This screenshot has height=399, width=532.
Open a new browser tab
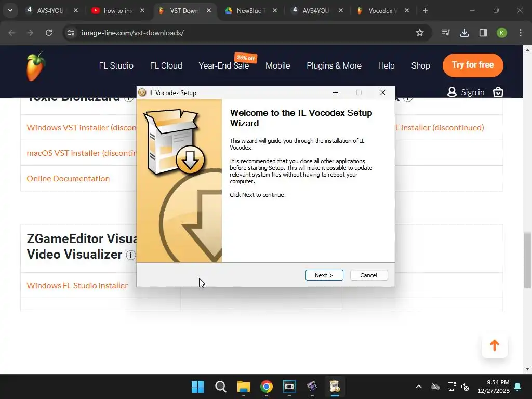click(425, 10)
